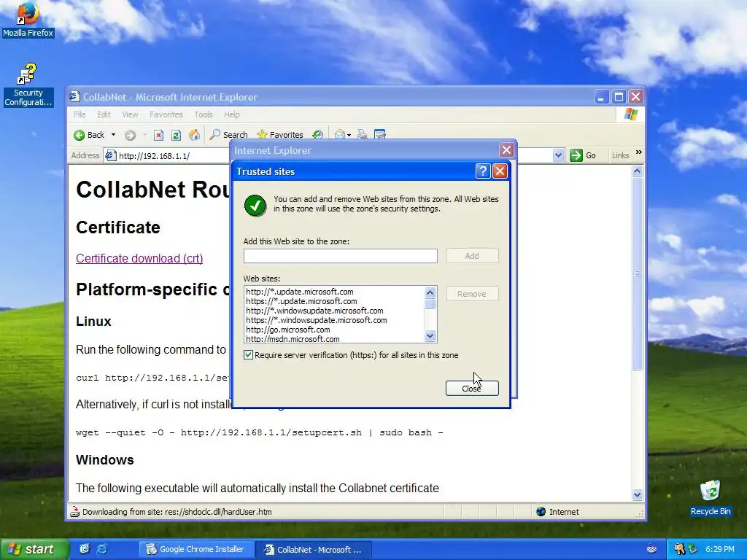Click the green Go arrow button
Screen dimensions: 747x560
(576, 155)
